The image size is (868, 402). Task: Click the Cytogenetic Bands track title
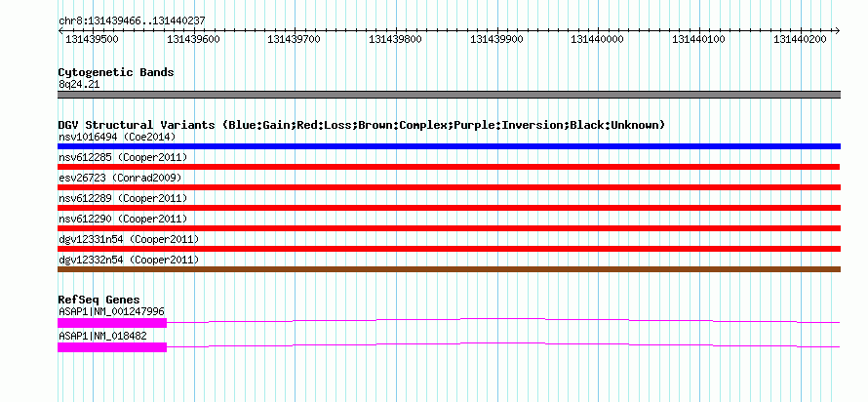coord(116,72)
